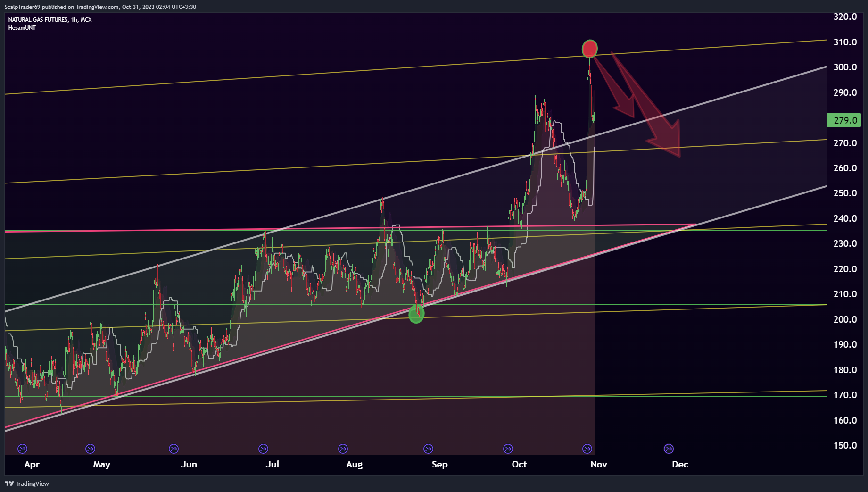Click the 250.0 price axis label

point(845,193)
